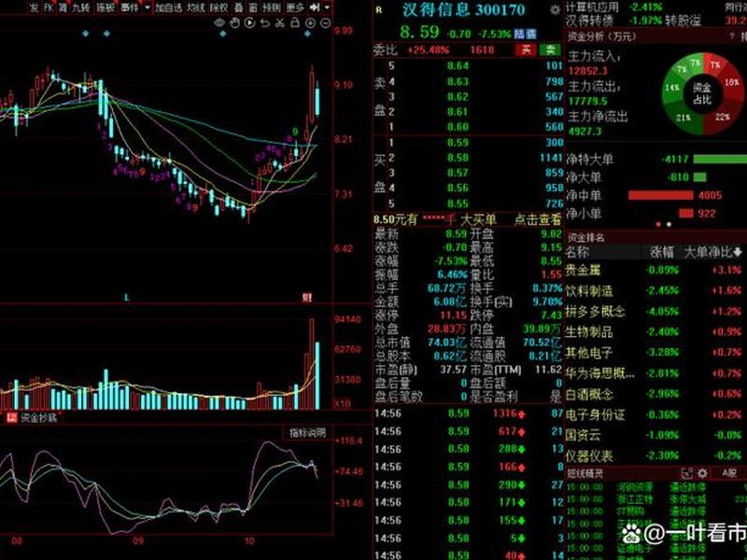Image resolution: width=747 pixels, height=560 pixels.
Task: Click the green 净特大单 bar
Action: click(x=720, y=159)
